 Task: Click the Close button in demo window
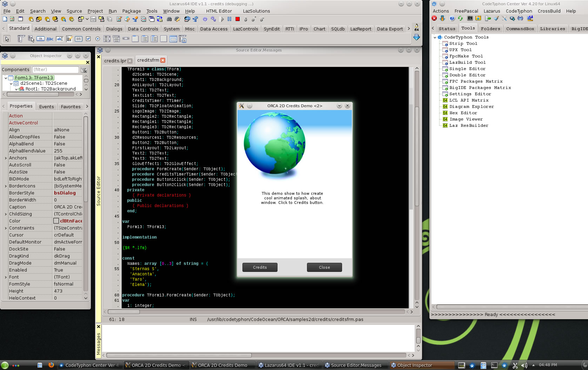pos(325,267)
